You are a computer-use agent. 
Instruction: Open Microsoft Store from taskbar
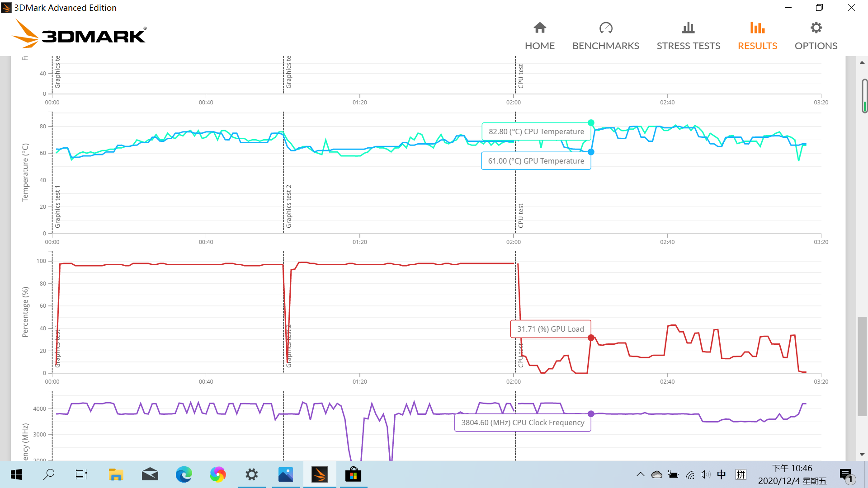(x=354, y=474)
